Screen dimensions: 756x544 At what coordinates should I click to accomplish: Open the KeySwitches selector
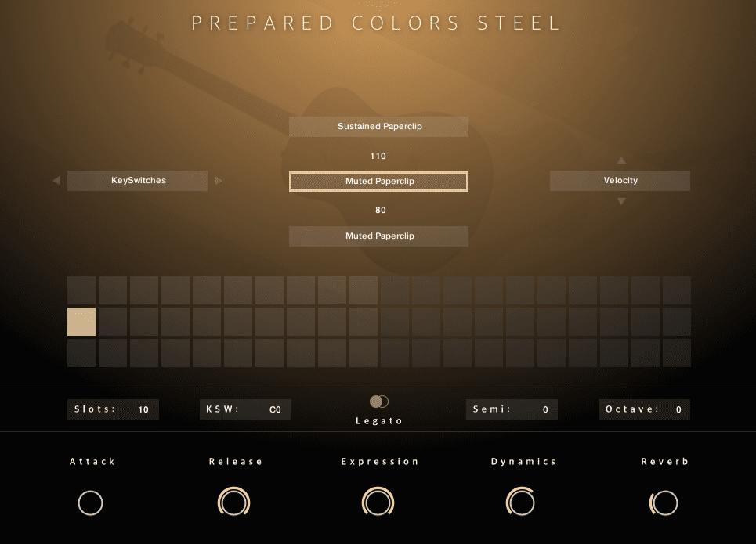point(138,181)
